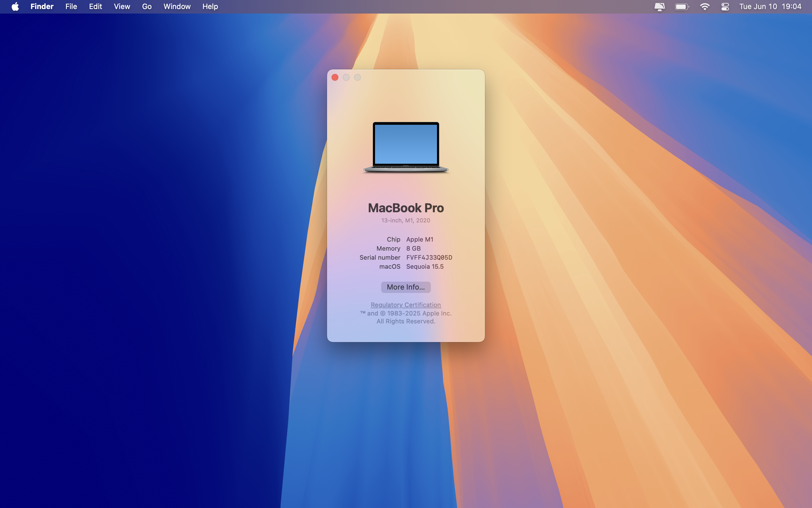Image resolution: width=812 pixels, height=508 pixels.
Task: Click the macOS label
Action: coord(390,266)
